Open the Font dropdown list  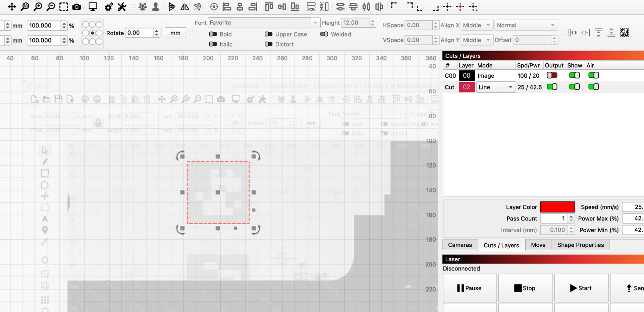315,23
